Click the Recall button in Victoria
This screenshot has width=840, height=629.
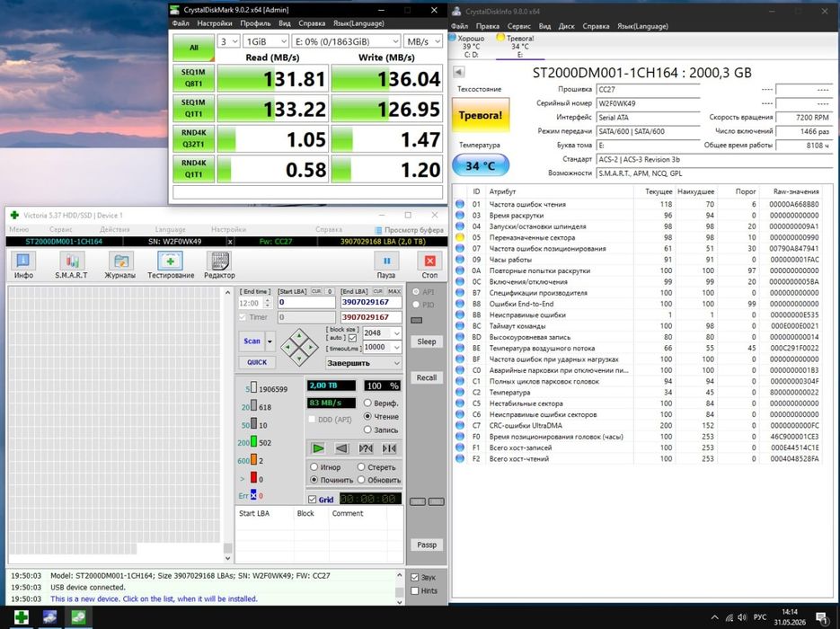[427, 377]
